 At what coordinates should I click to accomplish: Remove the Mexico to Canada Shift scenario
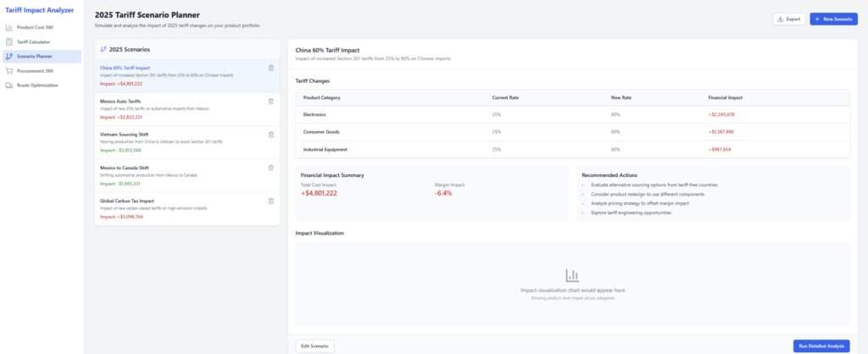point(270,168)
